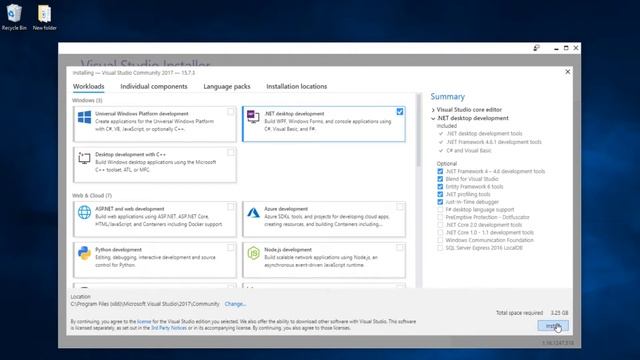Enable SQL Server Express 2016 LocalDB
The height and width of the screenshot is (360, 640).
coord(440,248)
